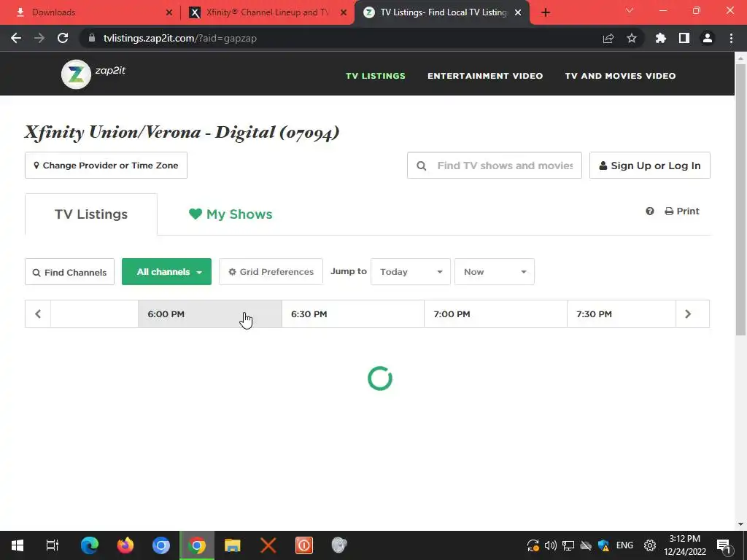Go back with the browser back arrow

click(x=16, y=38)
